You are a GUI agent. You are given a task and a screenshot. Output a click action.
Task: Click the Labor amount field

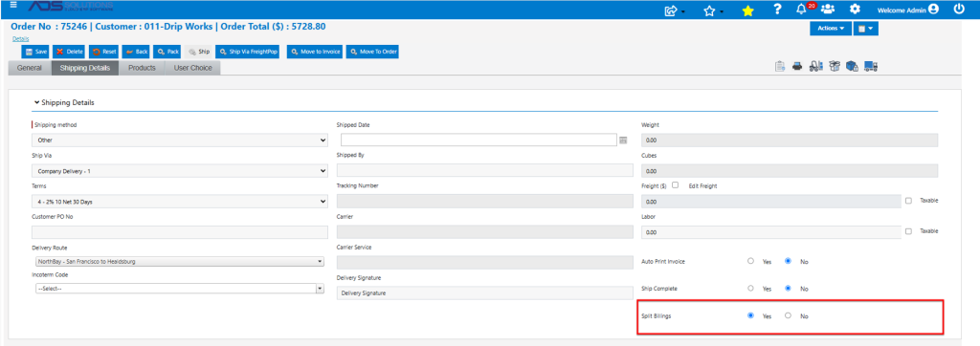coord(770,231)
